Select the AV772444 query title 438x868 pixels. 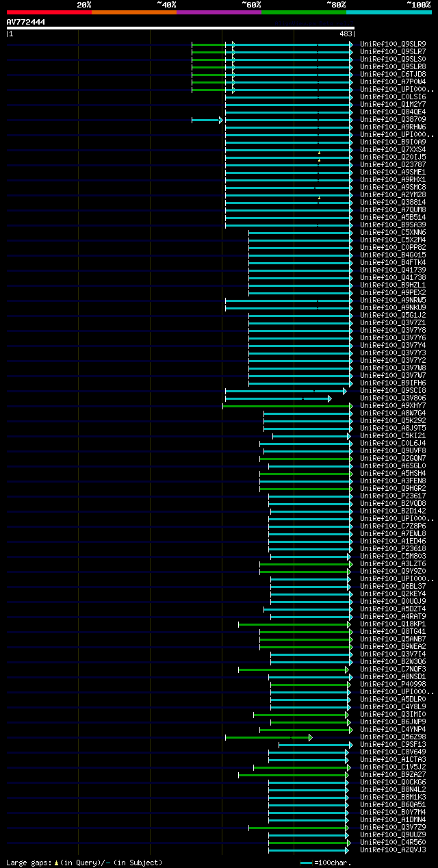click(x=26, y=22)
